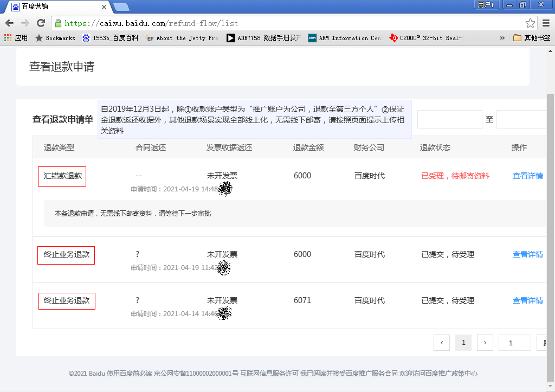Click the 查看退款申请 page heading

pyautogui.click(x=62, y=67)
